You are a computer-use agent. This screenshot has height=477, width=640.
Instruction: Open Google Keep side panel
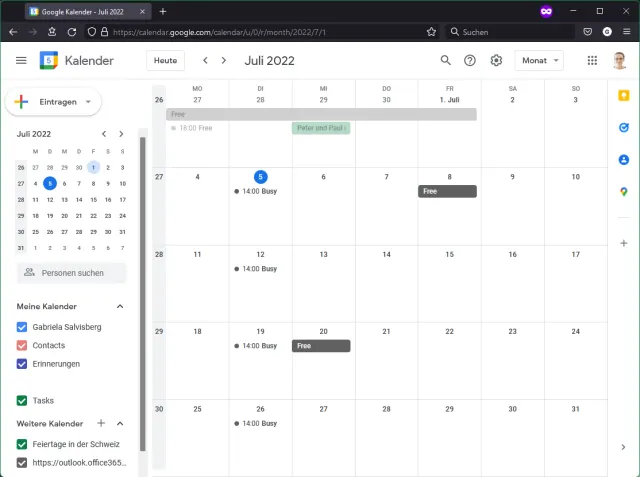(624, 95)
